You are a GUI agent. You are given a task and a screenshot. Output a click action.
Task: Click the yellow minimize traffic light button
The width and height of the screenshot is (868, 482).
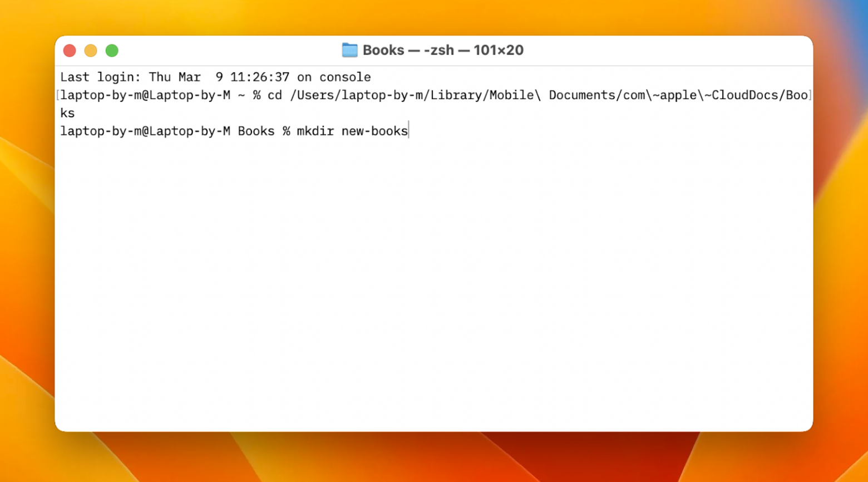(x=90, y=50)
